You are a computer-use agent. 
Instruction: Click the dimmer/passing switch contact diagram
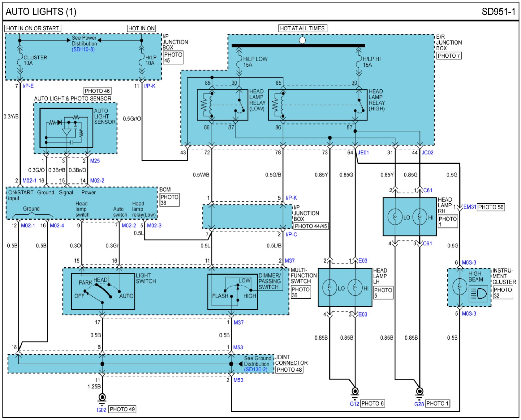tap(233, 292)
